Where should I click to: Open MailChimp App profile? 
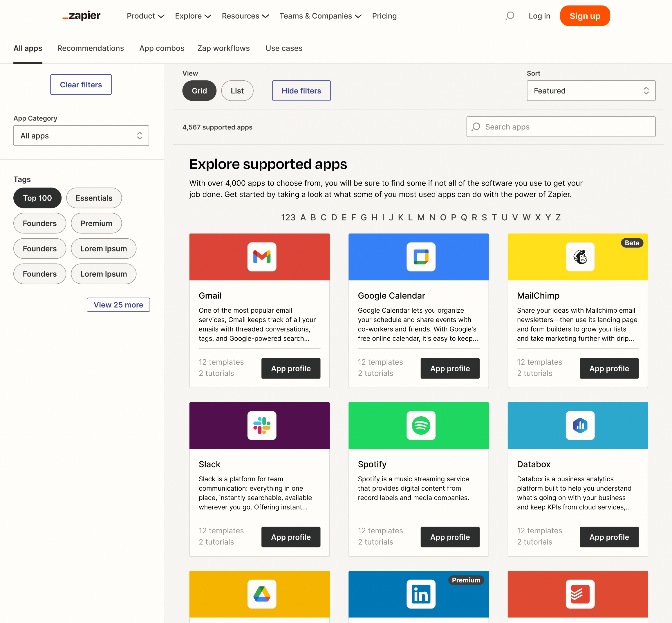pos(609,368)
